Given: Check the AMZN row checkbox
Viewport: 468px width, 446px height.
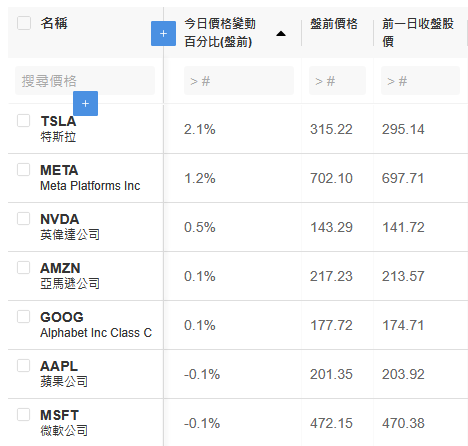Looking at the screenshot, I should tap(23, 267).
